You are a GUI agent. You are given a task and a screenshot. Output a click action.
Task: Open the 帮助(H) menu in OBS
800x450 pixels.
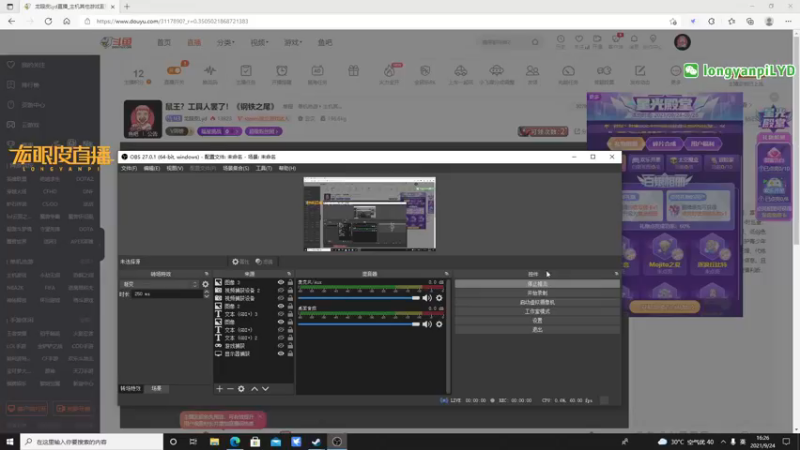(287, 168)
